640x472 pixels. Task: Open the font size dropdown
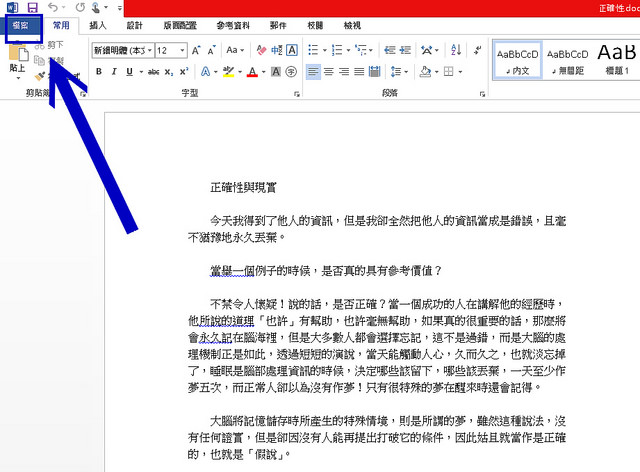pyautogui.click(x=182, y=50)
